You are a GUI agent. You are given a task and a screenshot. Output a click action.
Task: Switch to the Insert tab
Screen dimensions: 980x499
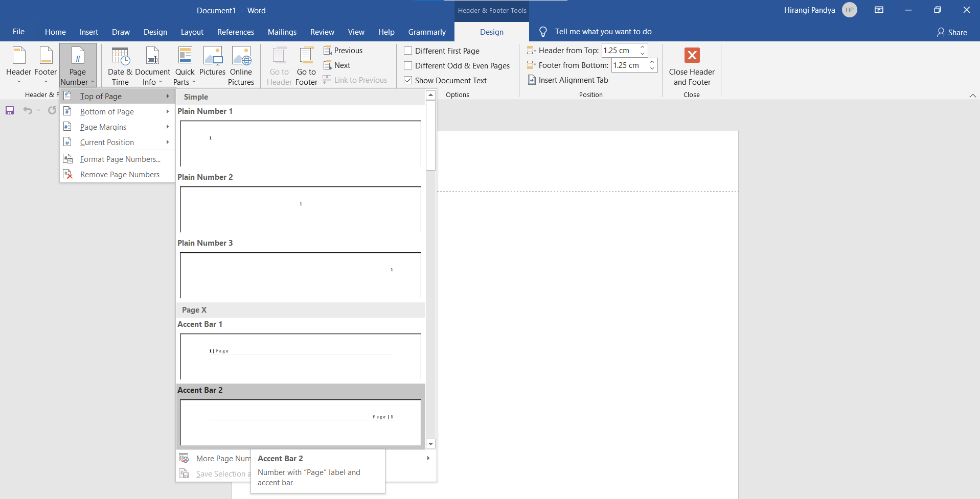point(89,32)
